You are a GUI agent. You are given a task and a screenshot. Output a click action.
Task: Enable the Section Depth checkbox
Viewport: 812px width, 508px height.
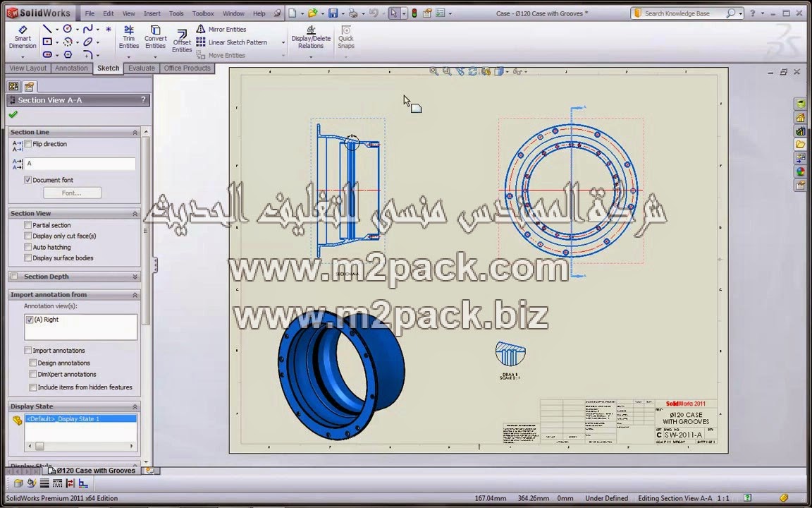tap(15, 277)
